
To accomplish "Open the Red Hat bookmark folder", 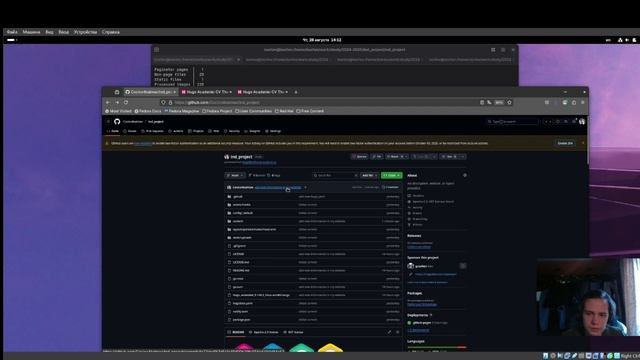I will coord(284,111).
